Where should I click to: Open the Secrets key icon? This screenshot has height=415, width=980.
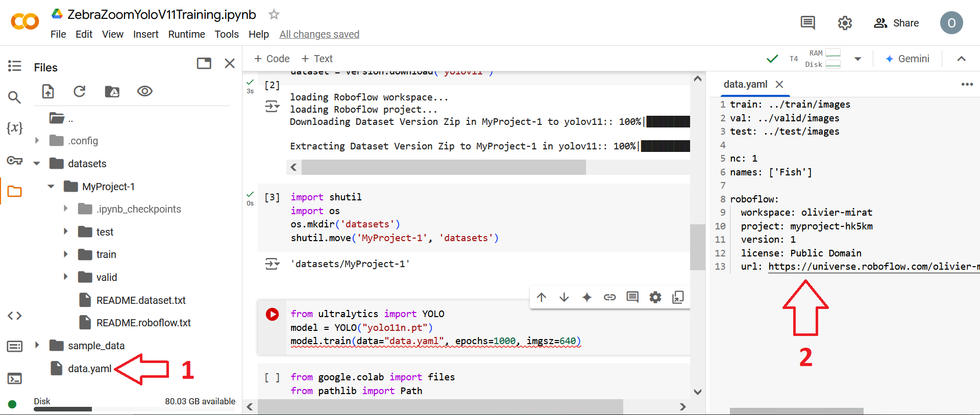(14, 161)
